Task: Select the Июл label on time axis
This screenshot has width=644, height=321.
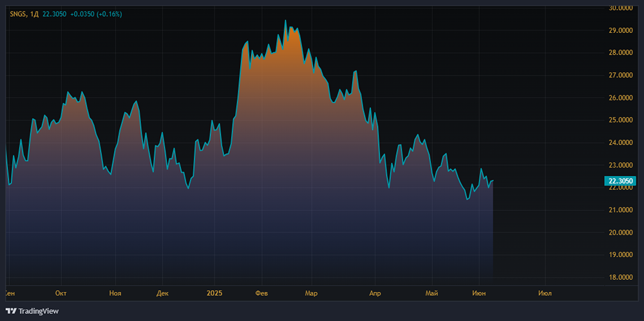Action: point(544,293)
